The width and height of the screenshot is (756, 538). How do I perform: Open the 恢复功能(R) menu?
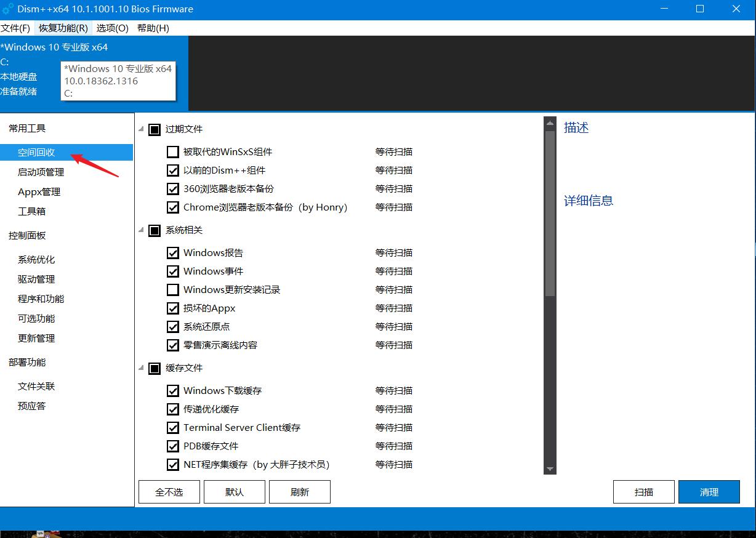62,28
